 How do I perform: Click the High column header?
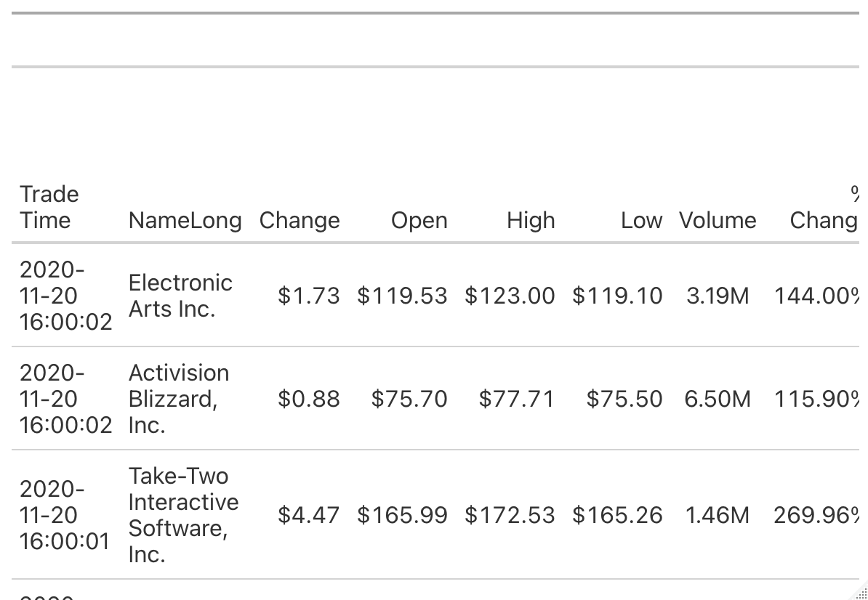tap(531, 220)
